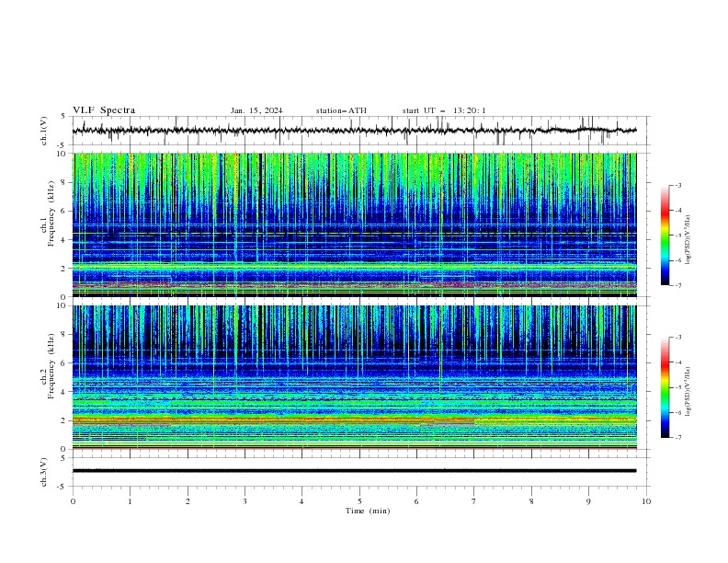
Task: Click the "ch.2 Frequency (kHz)" axis label
Action: tap(48, 365)
